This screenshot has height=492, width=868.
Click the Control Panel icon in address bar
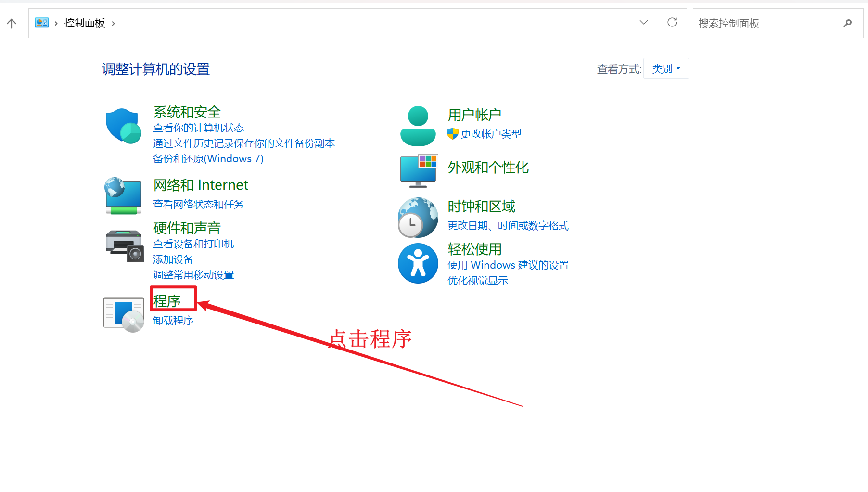[42, 23]
